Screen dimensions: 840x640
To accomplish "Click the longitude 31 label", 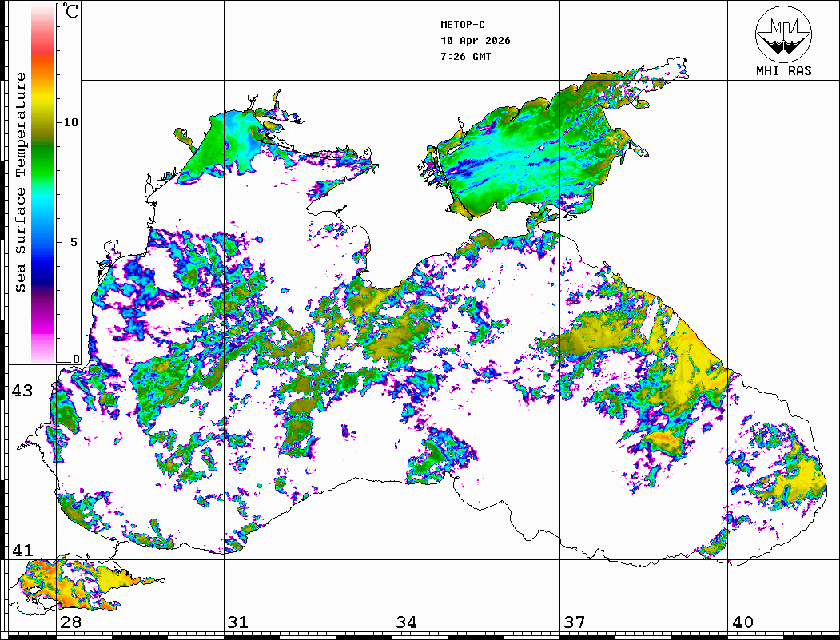I will click(237, 622).
